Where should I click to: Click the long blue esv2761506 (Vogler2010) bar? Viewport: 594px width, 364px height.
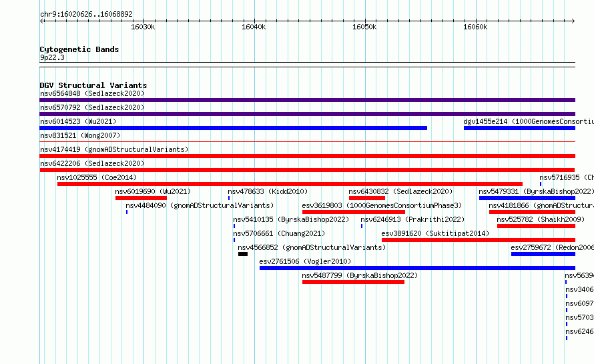pyautogui.click(x=417, y=268)
